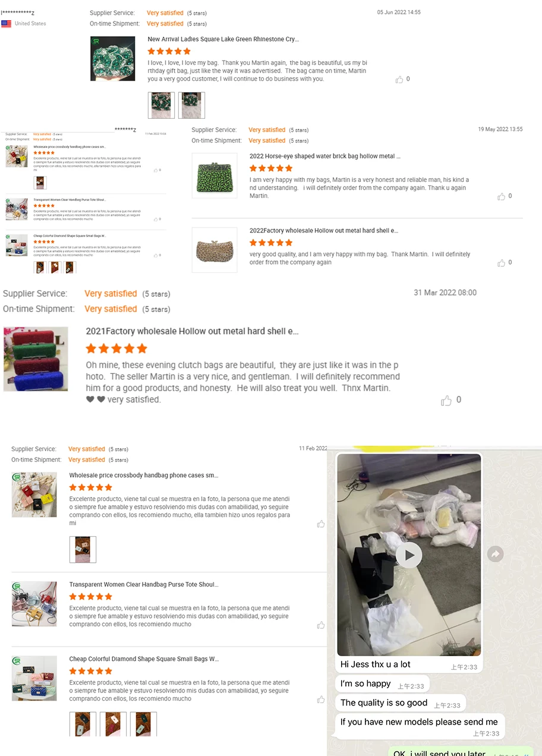542x756 pixels.
Task: Open Transparent Women Clear Handbag Purse title
Action: pyautogui.click(x=144, y=585)
